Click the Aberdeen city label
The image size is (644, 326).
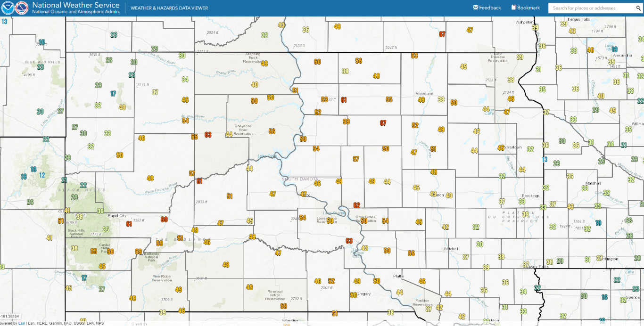[424, 94]
